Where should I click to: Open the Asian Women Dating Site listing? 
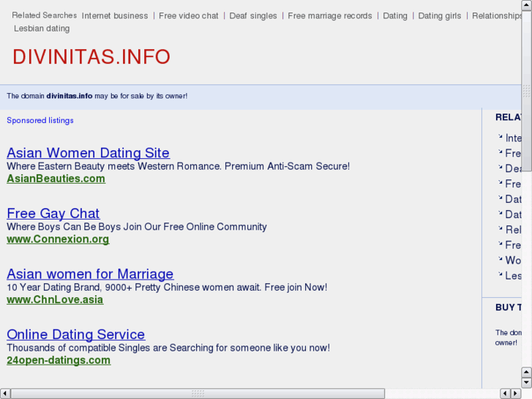89,153
